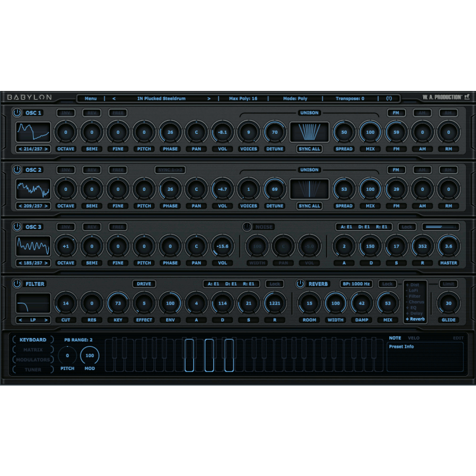Go to next preset arrow
Screen dimensions: 476x476
click(x=209, y=99)
